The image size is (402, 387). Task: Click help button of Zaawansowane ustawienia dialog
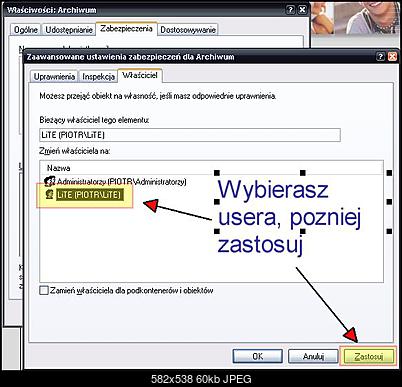pyautogui.click(x=380, y=57)
